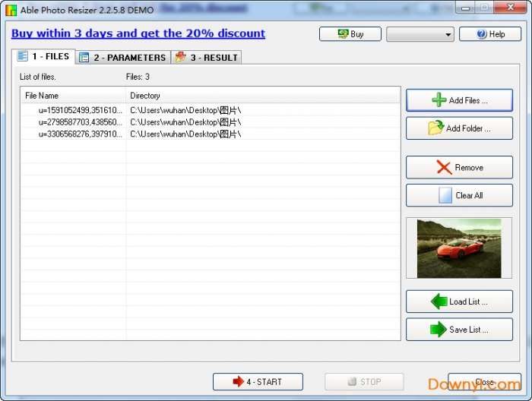
Task: Close the Able Photo Resizer window
Action: click(x=510, y=7)
